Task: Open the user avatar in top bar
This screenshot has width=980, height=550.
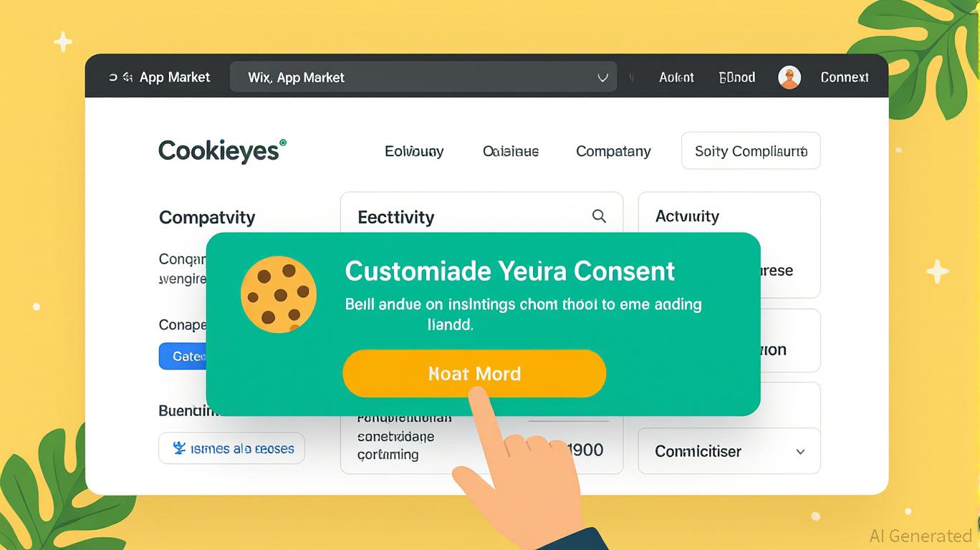Action: 789,77
